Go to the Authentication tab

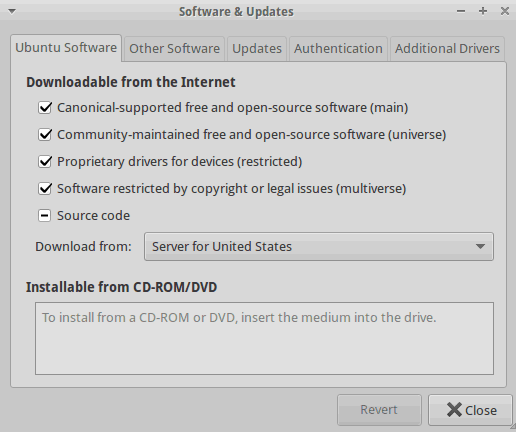tap(338, 49)
